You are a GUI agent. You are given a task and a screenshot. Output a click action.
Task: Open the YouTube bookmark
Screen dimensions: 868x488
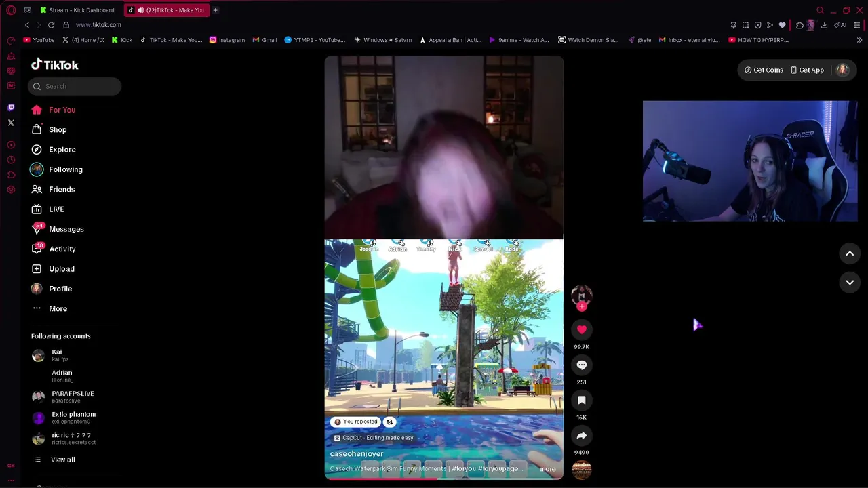tap(39, 40)
